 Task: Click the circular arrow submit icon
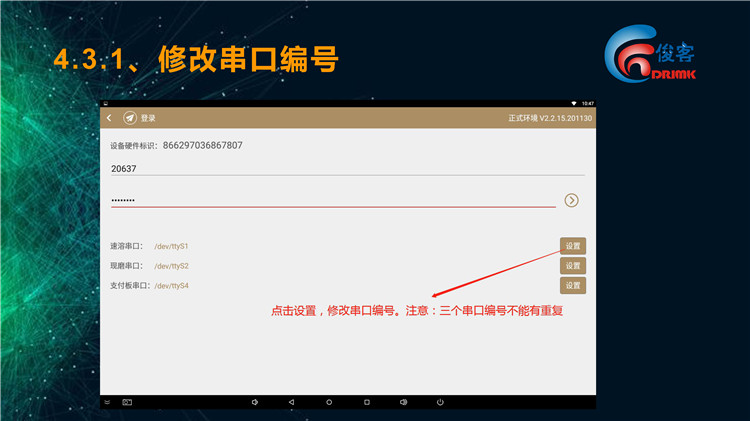(x=571, y=200)
